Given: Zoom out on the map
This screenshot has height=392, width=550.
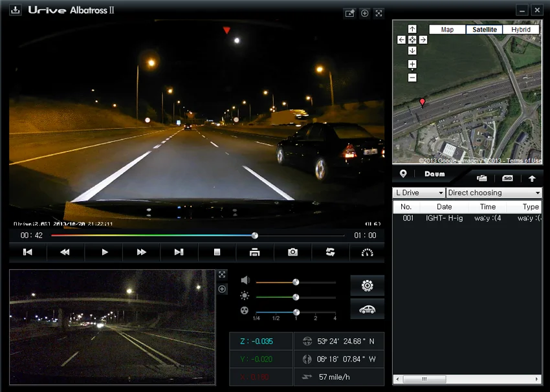Looking at the screenshot, I should click(412, 78).
